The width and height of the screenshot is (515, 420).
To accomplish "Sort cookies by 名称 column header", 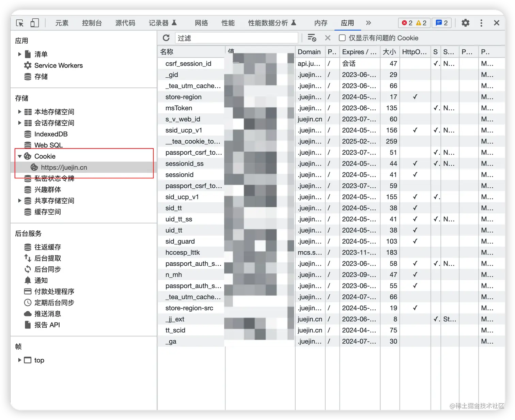I will tap(191, 52).
